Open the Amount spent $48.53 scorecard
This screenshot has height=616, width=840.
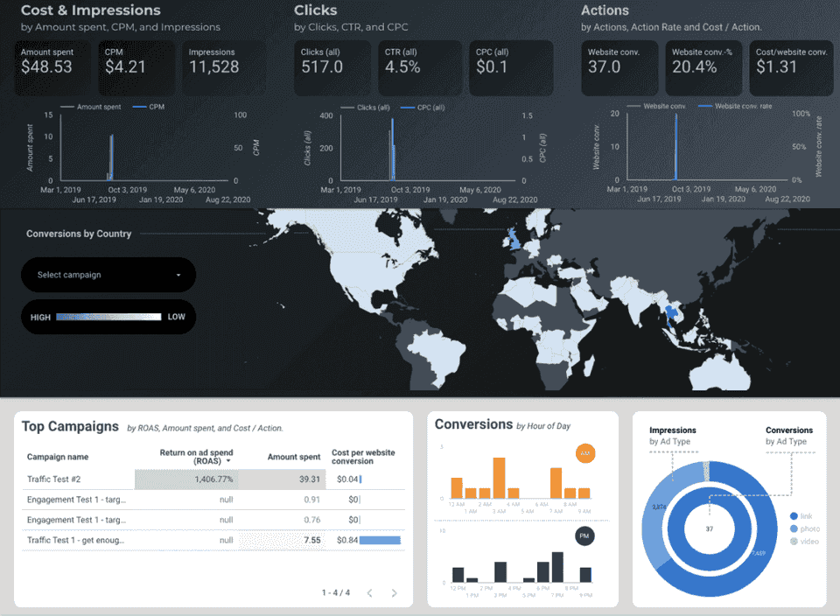[x=52, y=68]
